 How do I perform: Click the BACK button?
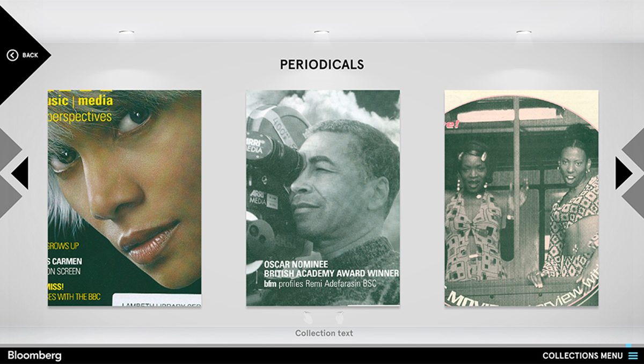coord(23,55)
